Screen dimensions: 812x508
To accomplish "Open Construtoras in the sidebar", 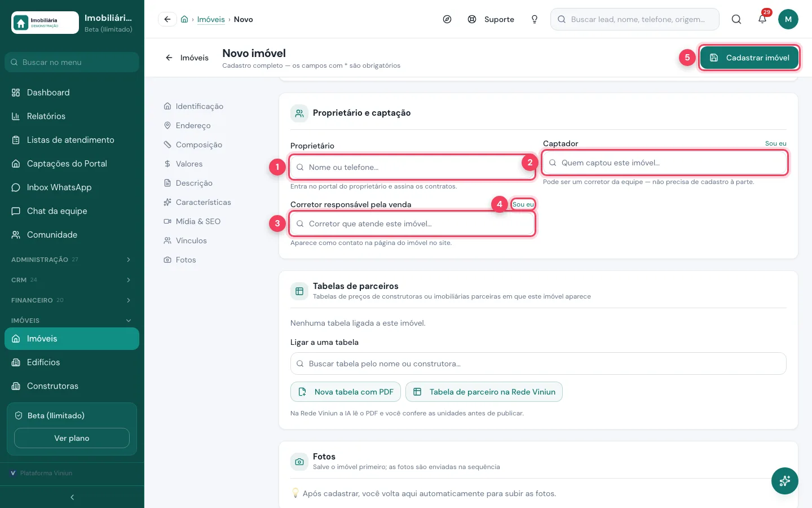I will 72,386.
